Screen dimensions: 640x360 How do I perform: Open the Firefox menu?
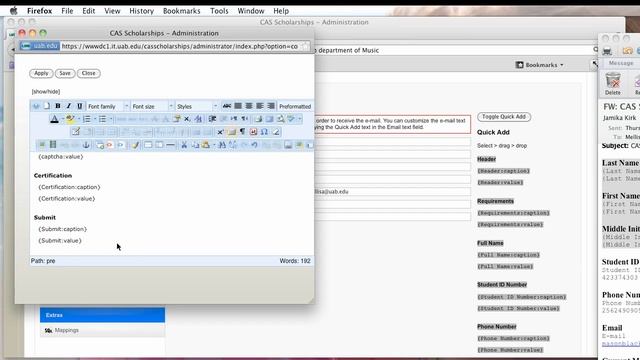tap(40, 11)
